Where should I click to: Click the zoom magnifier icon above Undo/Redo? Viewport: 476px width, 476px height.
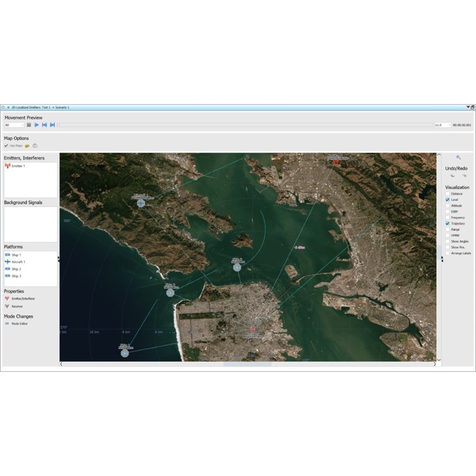coord(458,157)
